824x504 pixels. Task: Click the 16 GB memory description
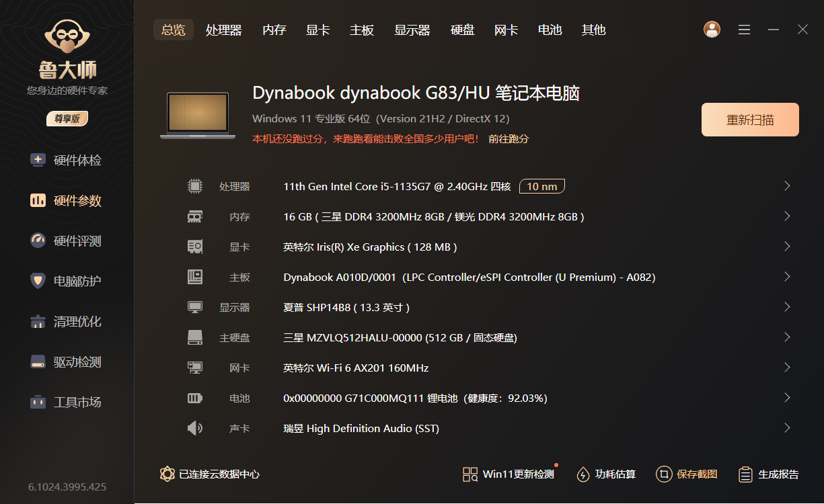tap(434, 216)
